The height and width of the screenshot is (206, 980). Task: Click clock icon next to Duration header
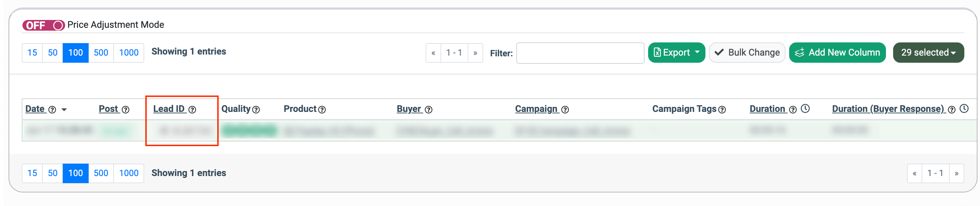pyautogui.click(x=805, y=109)
